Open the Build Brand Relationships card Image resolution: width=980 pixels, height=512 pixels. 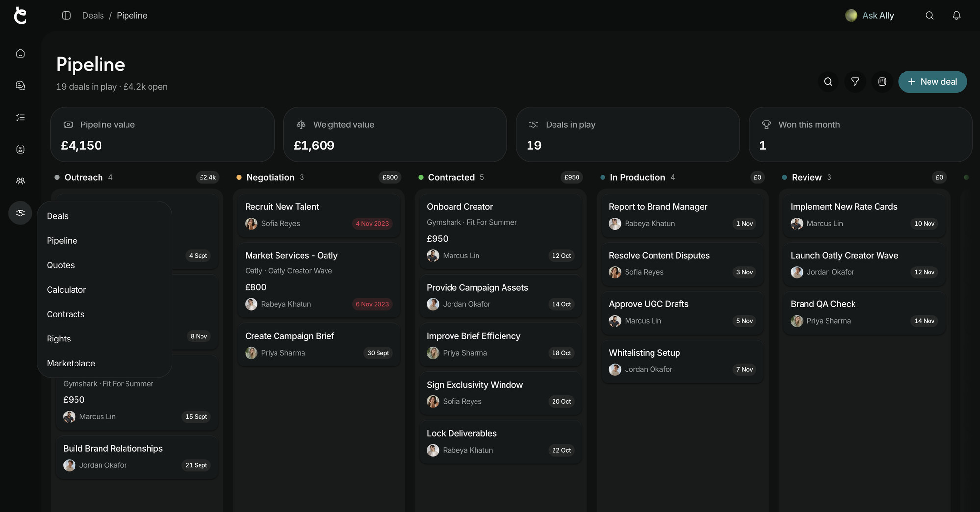[x=137, y=457]
